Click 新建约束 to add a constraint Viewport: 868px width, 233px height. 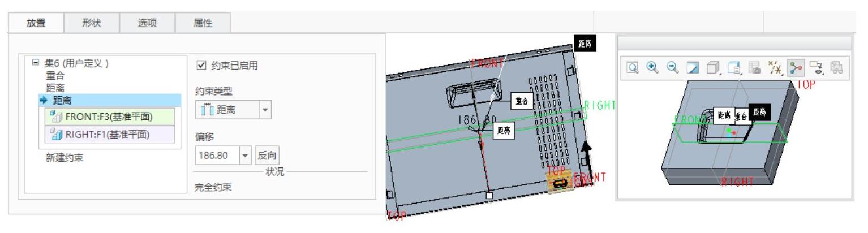[x=64, y=158]
